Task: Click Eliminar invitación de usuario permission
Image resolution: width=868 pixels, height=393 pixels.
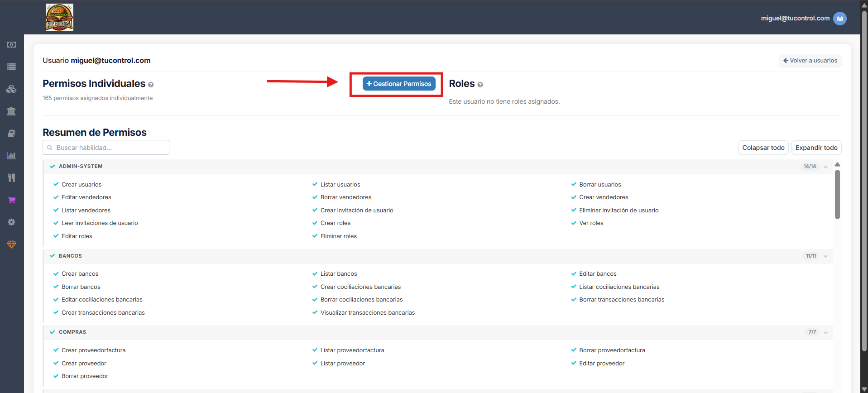Action: (x=619, y=210)
